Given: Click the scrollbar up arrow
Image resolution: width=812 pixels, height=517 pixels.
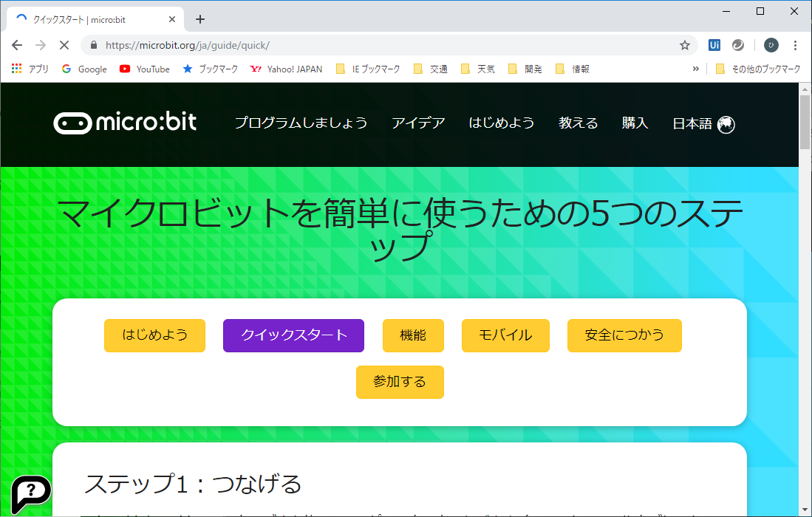Looking at the screenshot, I should 805,89.
